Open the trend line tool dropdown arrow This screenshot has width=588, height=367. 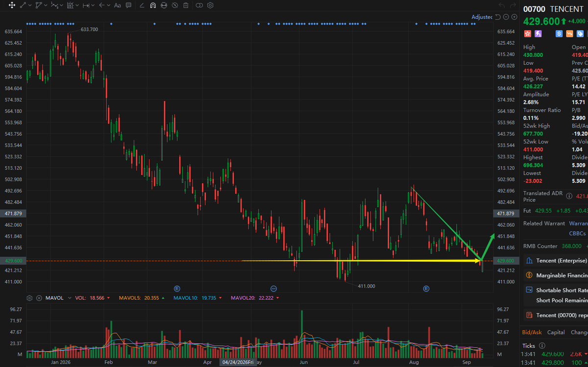(x=30, y=6)
